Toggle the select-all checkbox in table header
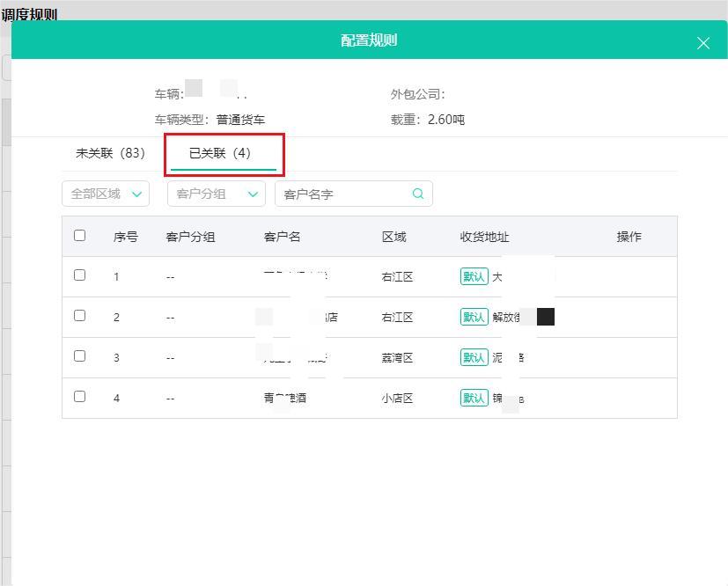The width and height of the screenshot is (728, 586). 80,235
